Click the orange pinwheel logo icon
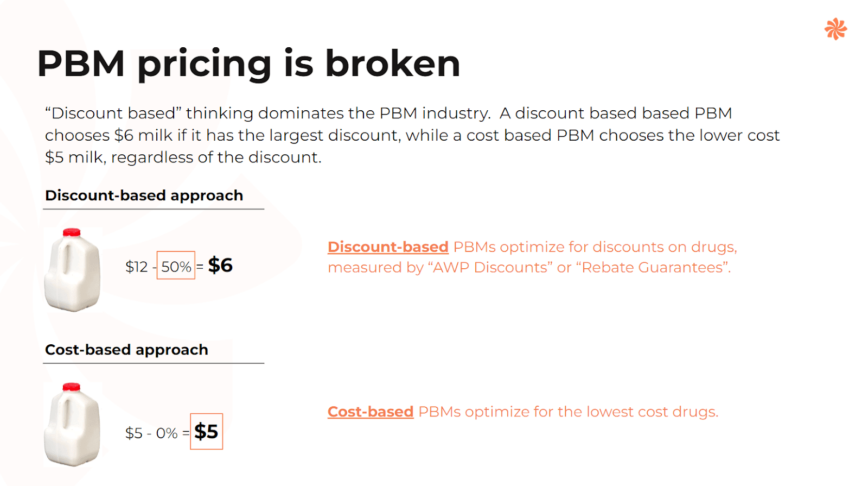This screenshot has height=486, width=868. pyautogui.click(x=835, y=29)
